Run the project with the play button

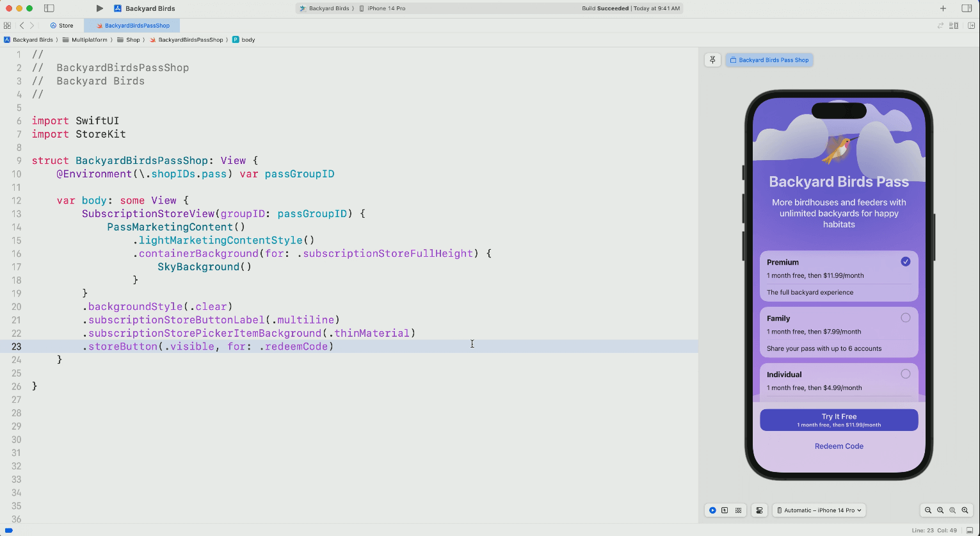tap(99, 8)
